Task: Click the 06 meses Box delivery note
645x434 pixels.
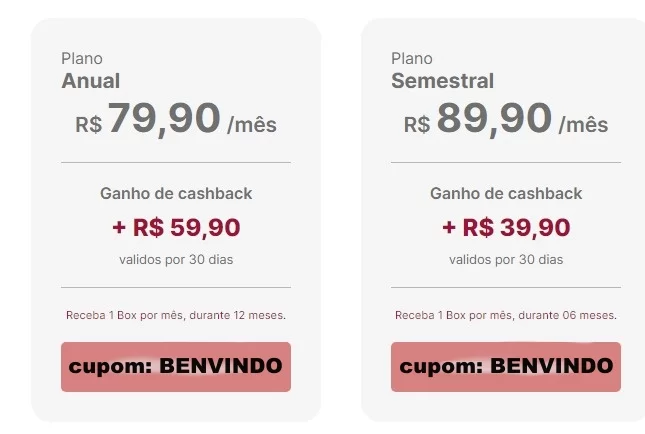Action: point(506,315)
